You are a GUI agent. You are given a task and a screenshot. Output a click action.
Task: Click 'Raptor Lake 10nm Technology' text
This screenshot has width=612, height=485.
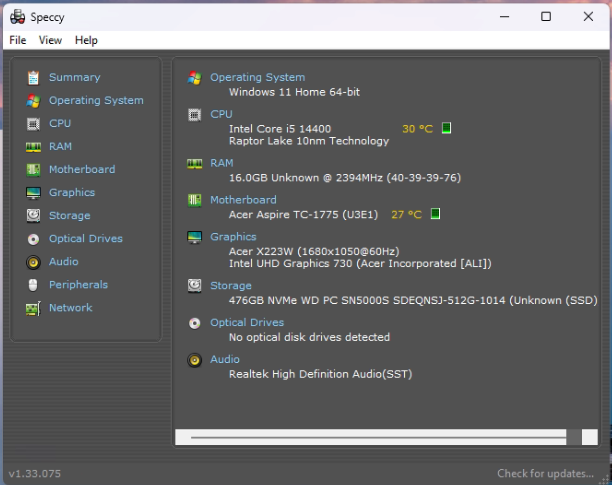pyautogui.click(x=309, y=141)
